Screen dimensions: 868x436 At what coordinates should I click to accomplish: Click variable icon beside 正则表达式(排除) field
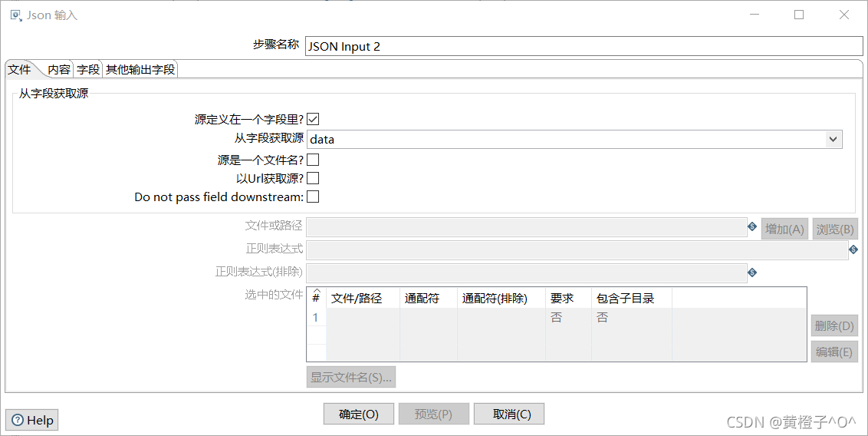click(751, 272)
